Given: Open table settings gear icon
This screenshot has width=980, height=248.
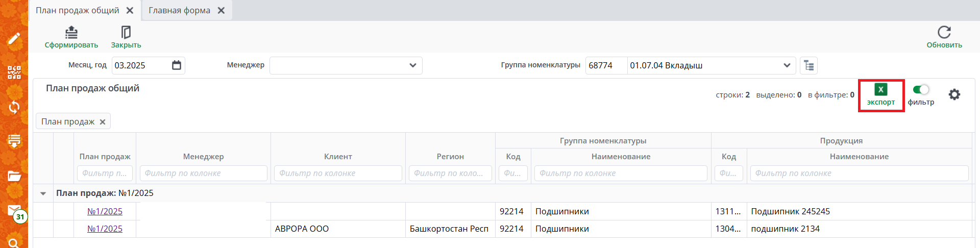Looking at the screenshot, I should pyautogui.click(x=954, y=94).
